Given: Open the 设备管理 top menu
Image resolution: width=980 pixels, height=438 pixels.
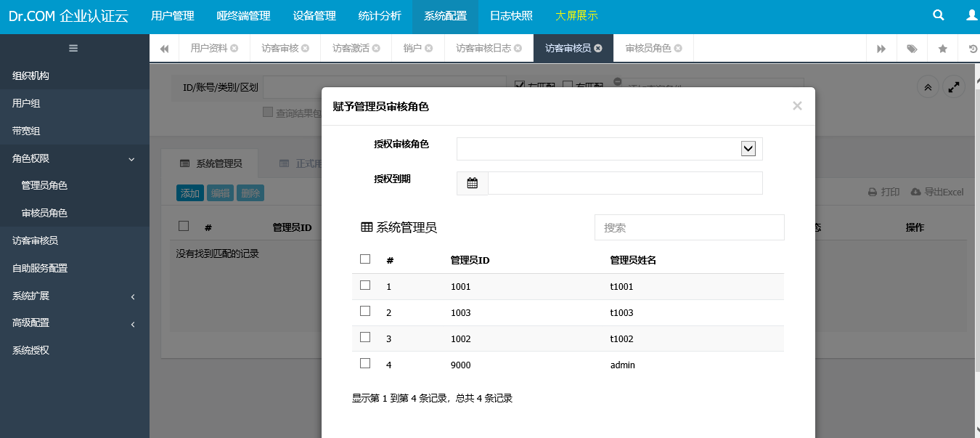Looking at the screenshot, I should 314,16.
